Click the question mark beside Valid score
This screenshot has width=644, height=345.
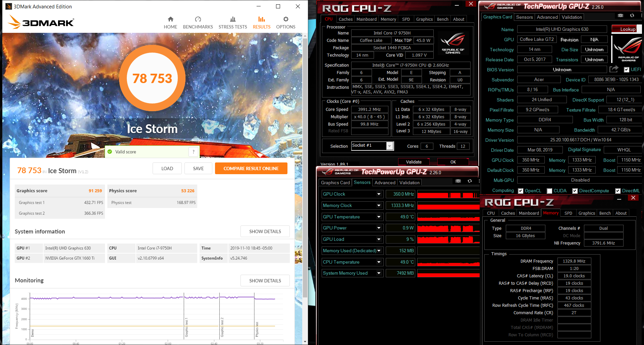pos(194,152)
